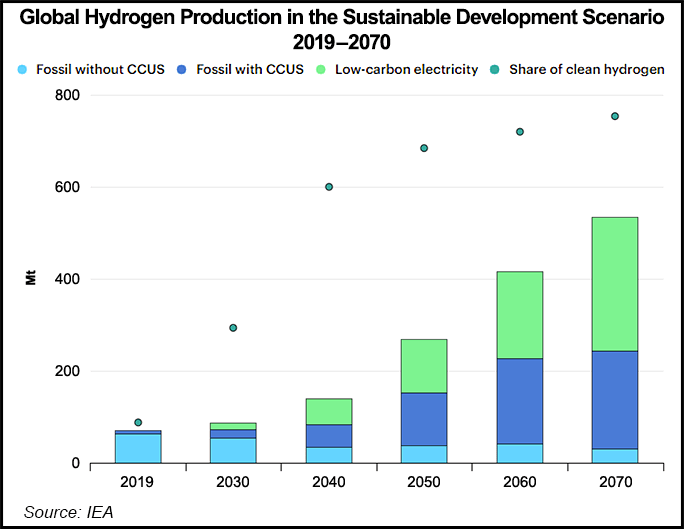This screenshot has height=529, width=684.
Task: Click the Fossil with CCUS legend dot
Action: point(183,70)
